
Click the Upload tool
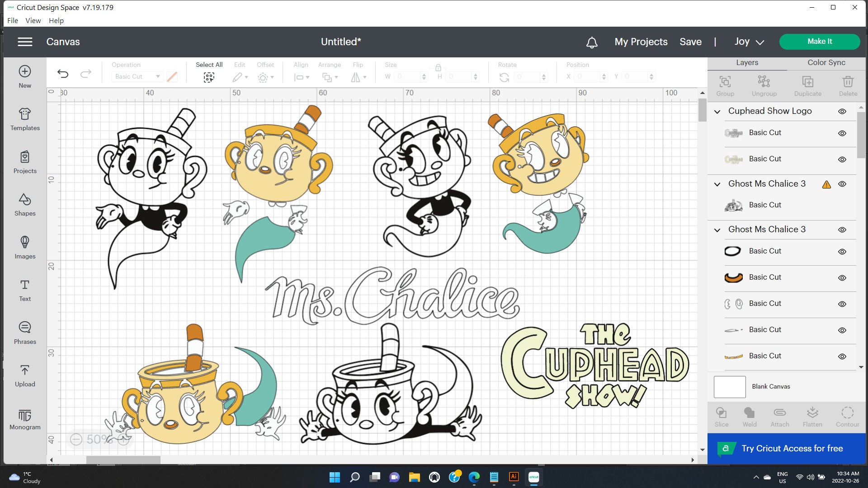point(25,376)
